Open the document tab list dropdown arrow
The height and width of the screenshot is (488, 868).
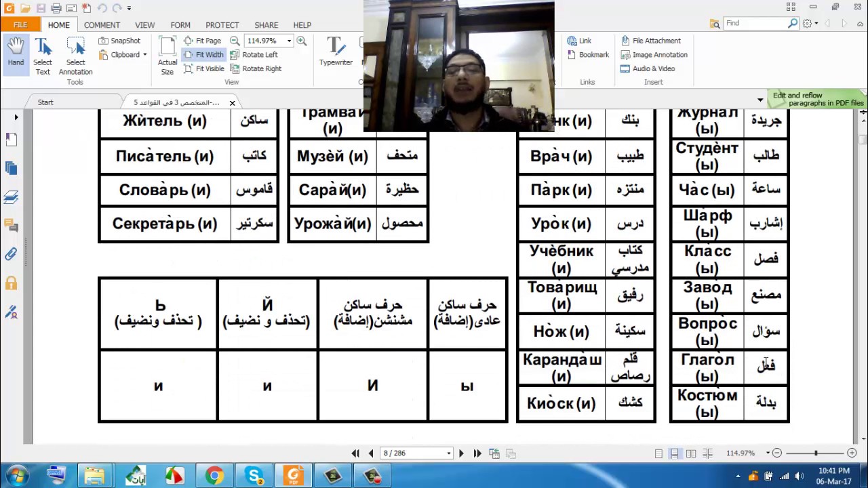click(760, 100)
